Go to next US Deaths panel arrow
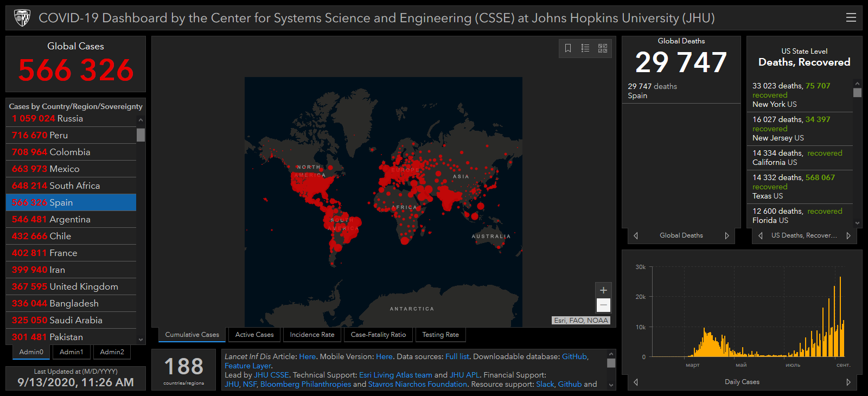 click(x=848, y=235)
